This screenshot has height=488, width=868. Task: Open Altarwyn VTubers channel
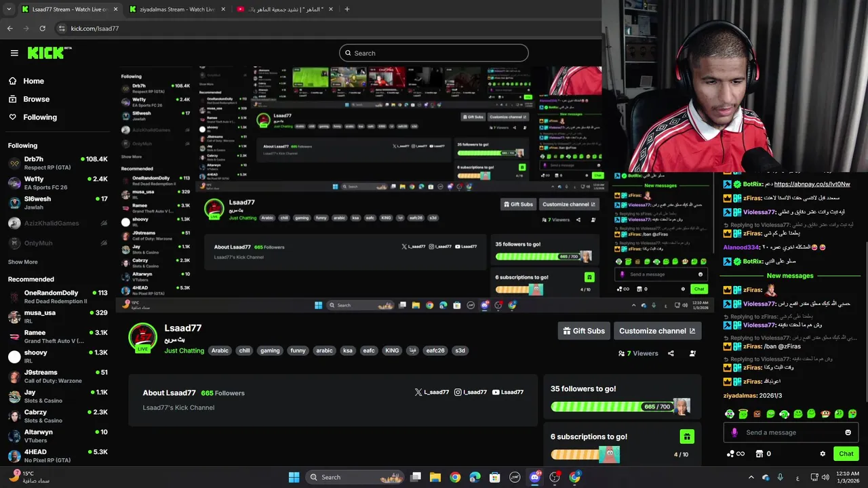pos(58,436)
